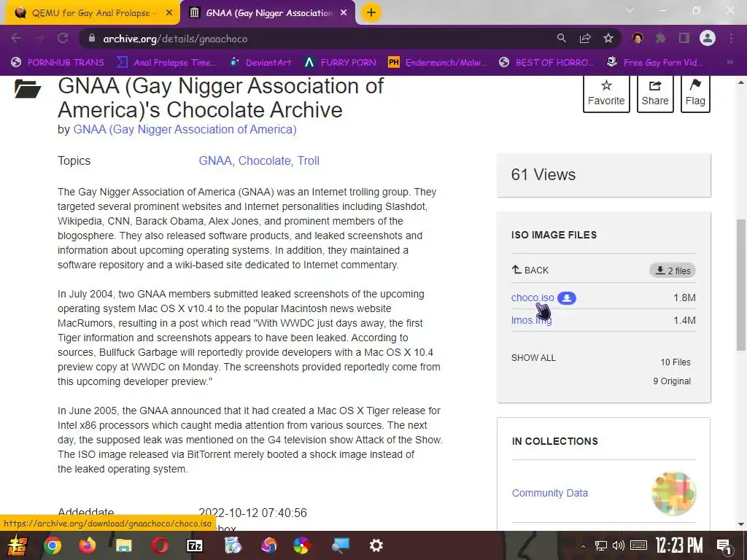The width and height of the screenshot is (747, 560).
Task: Click the Share button on the page
Action: point(655,93)
